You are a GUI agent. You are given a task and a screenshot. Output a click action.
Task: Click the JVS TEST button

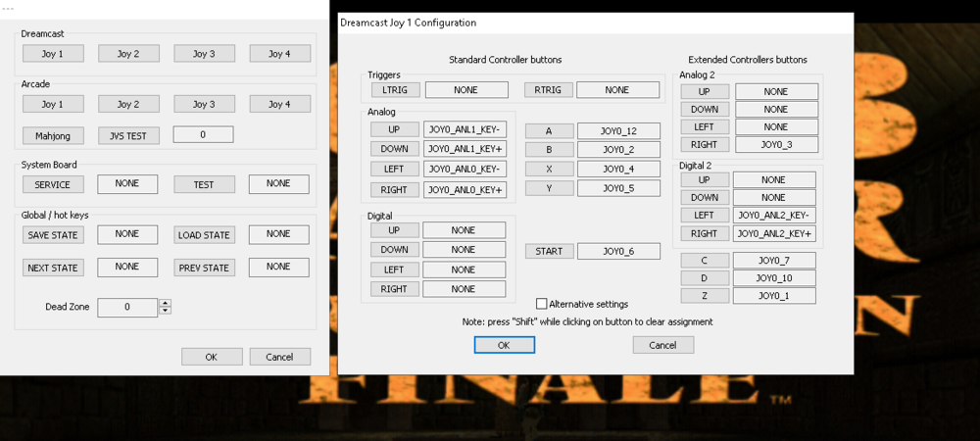pos(128,135)
